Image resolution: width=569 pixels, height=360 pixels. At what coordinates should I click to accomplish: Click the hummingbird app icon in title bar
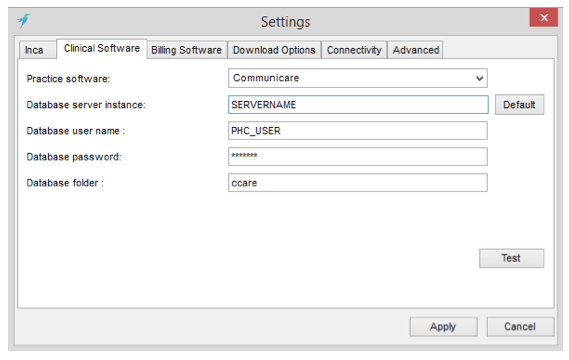point(24,20)
